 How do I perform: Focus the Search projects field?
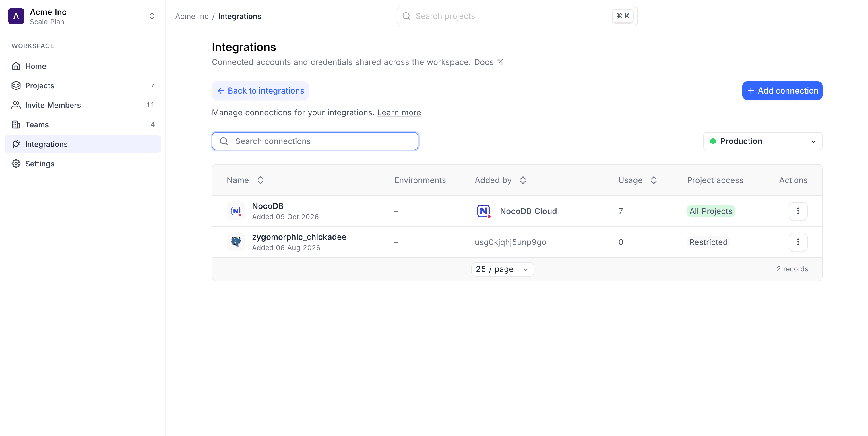pos(517,16)
